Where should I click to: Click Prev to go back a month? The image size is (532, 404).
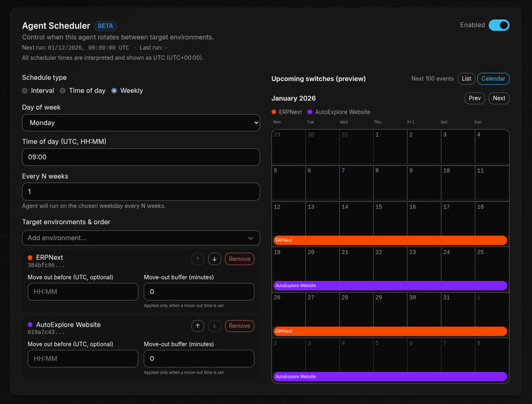[x=474, y=98]
